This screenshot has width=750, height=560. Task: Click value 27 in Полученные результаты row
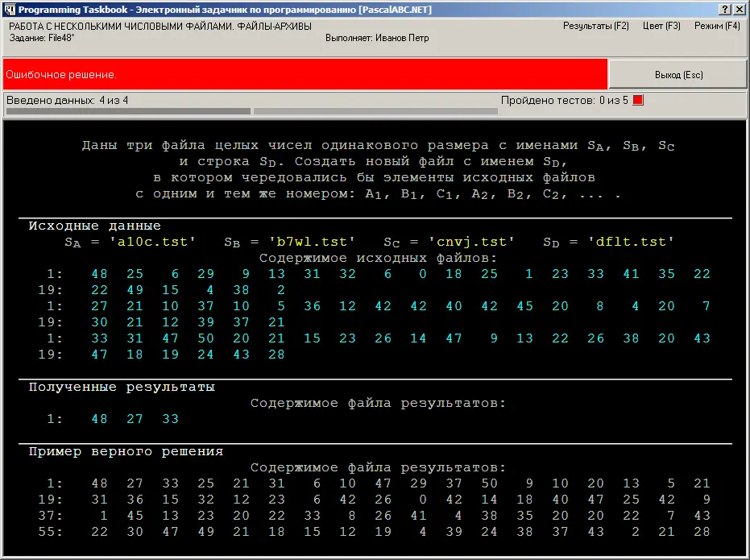pos(135,419)
